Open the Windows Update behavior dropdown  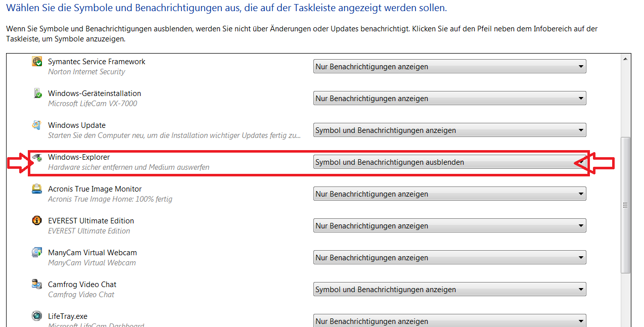click(x=449, y=130)
